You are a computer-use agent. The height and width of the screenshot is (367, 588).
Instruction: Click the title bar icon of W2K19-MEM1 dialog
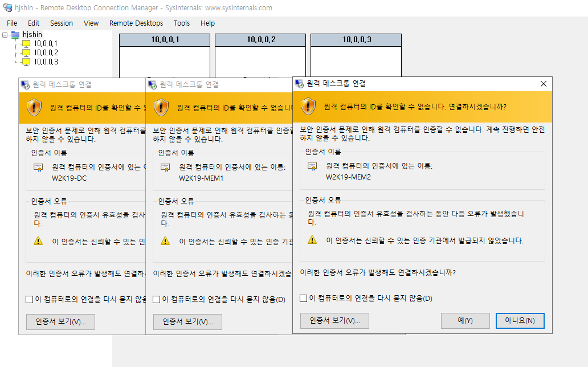pos(152,85)
